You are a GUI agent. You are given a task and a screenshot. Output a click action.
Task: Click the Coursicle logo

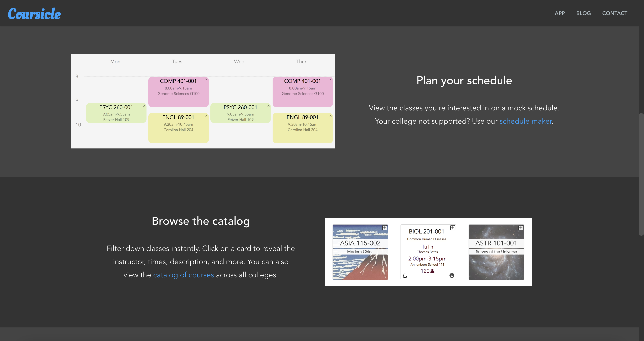(x=34, y=14)
